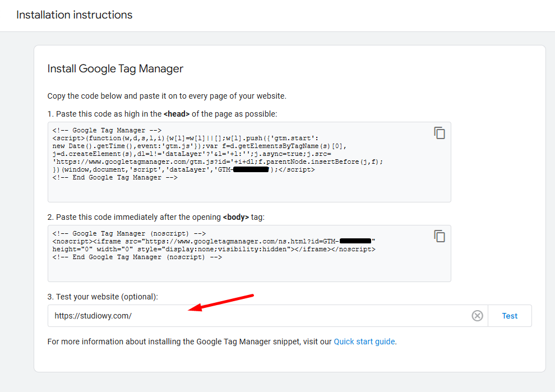Click the 'Copy the code below' instruction text

(x=166, y=96)
